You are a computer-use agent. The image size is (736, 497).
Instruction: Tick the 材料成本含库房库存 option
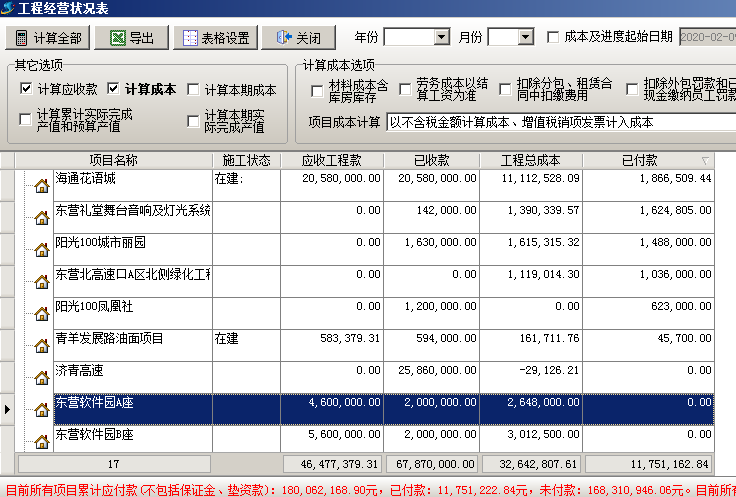[x=317, y=91]
